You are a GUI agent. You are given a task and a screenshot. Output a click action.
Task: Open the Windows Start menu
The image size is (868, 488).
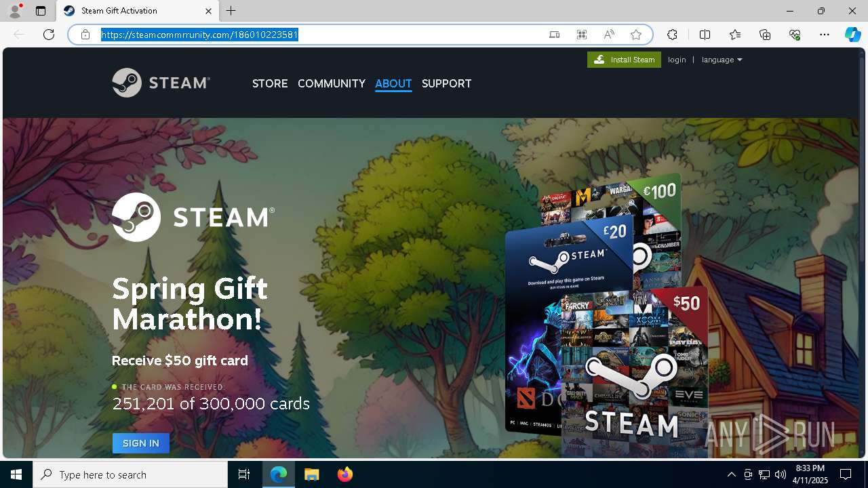16,474
